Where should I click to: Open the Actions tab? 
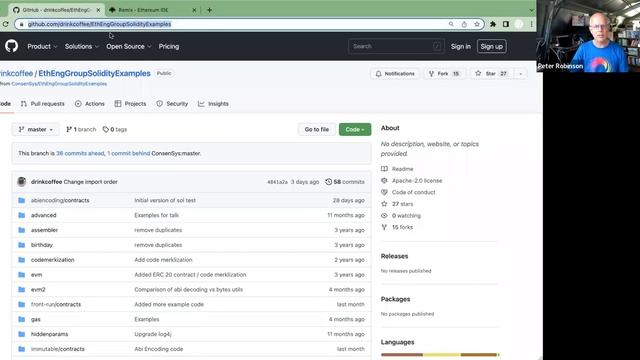pyautogui.click(x=90, y=104)
